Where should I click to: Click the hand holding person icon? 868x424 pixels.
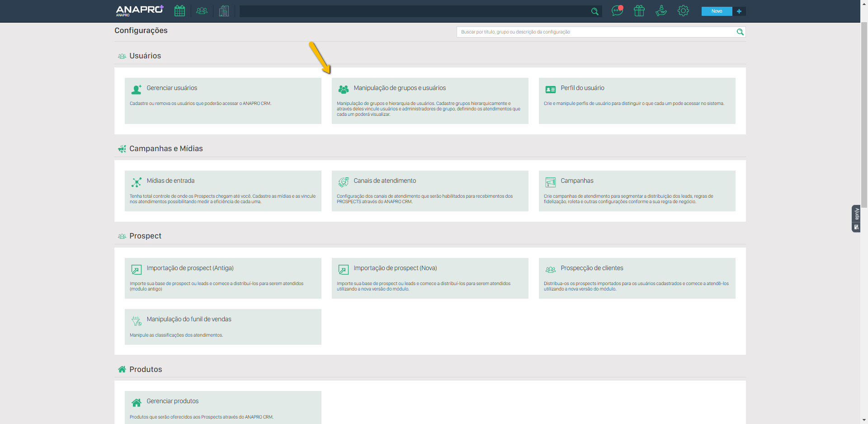[661, 11]
